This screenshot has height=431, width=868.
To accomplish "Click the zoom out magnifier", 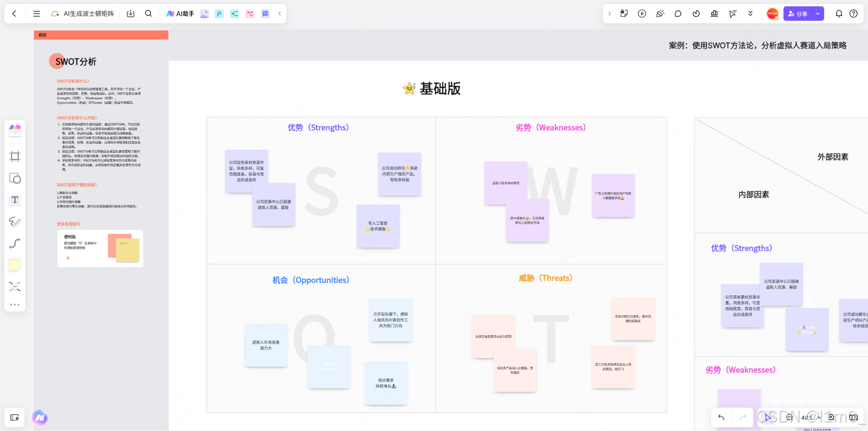I will click(x=789, y=417).
